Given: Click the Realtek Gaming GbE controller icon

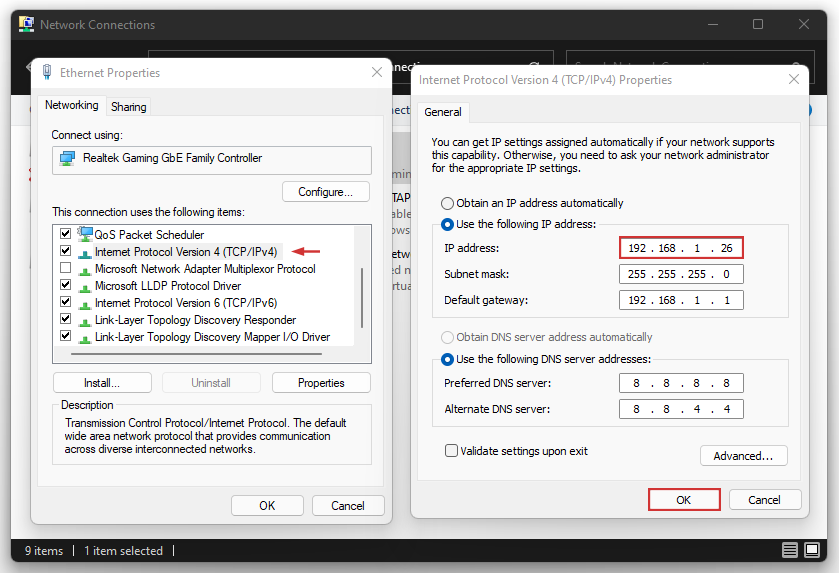Looking at the screenshot, I should [x=67, y=158].
